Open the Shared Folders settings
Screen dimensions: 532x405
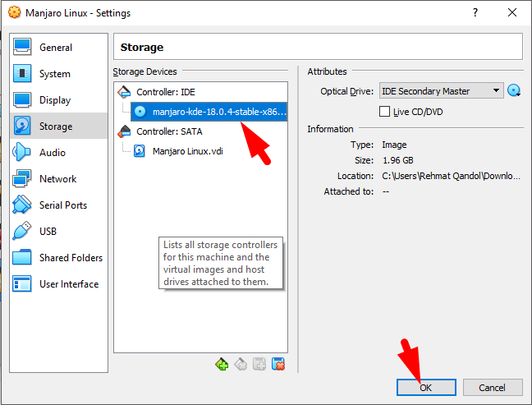[x=71, y=258]
